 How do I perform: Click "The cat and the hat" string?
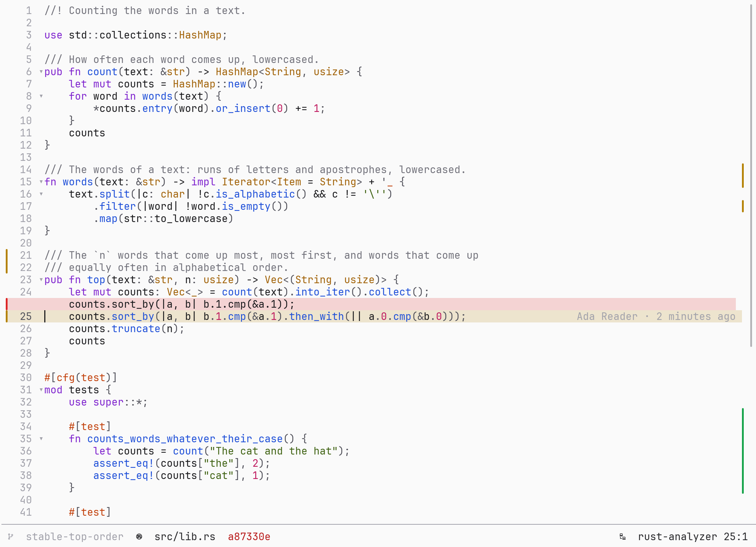274,451
